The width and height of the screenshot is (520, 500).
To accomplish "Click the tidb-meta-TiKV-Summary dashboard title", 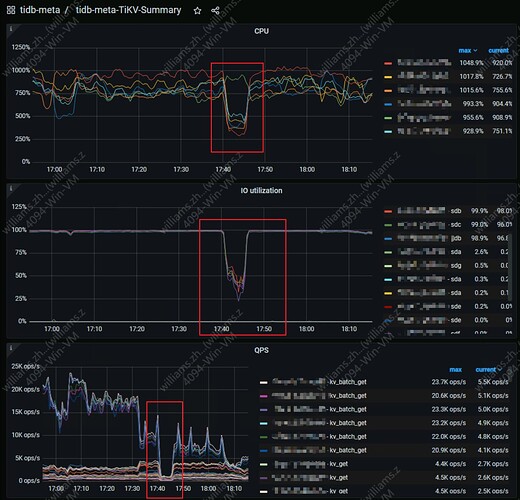I will tap(128, 10).
